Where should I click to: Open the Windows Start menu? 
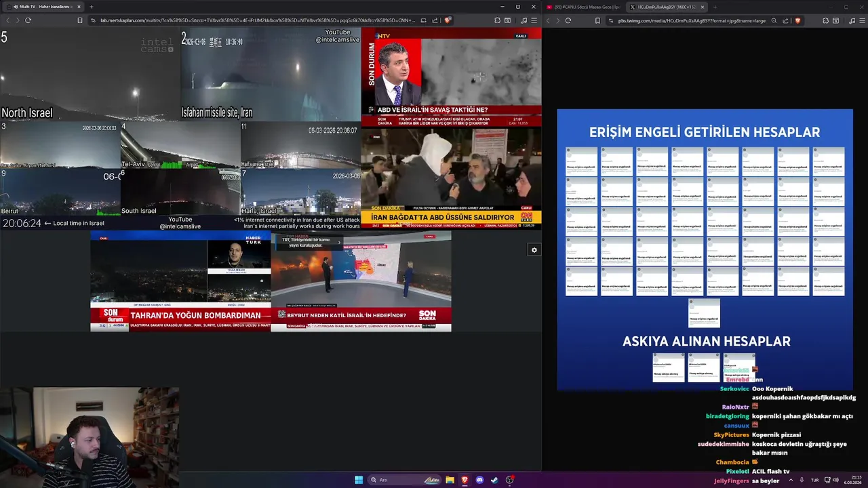coord(359,480)
